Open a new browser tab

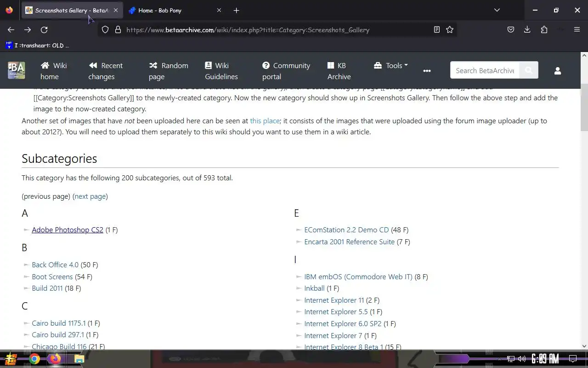pyautogui.click(x=236, y=10)
